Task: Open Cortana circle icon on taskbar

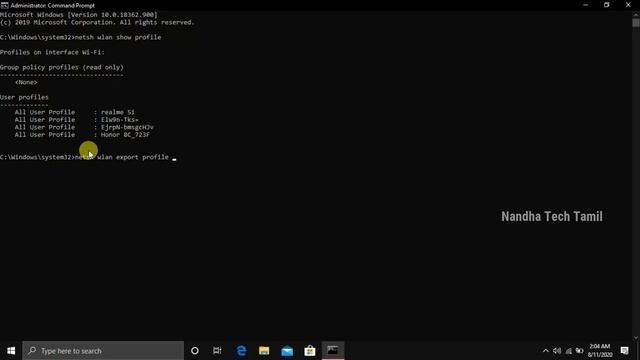Action: tap(195, 351)
